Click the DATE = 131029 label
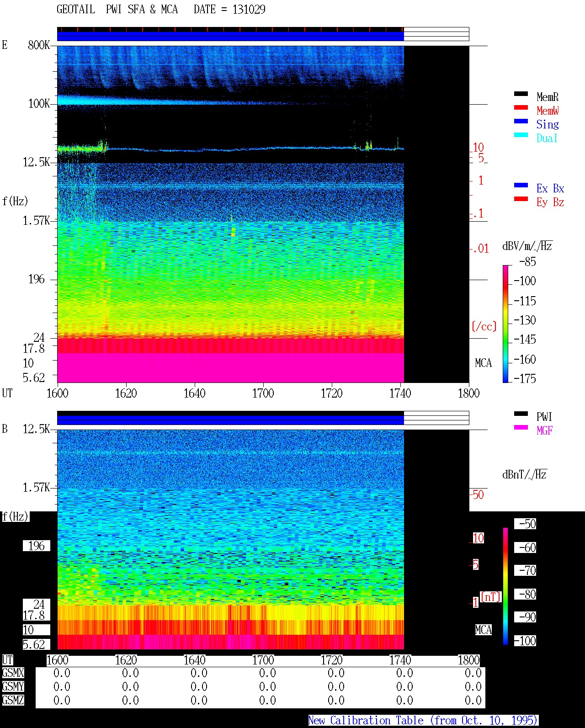The height and width of the screenshot is (728, 585). tap(229, 9)
